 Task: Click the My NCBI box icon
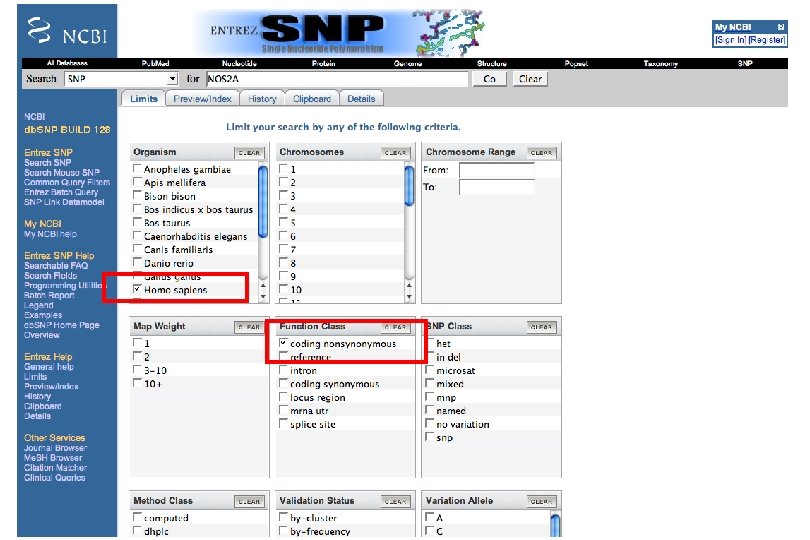coord(781,27)
